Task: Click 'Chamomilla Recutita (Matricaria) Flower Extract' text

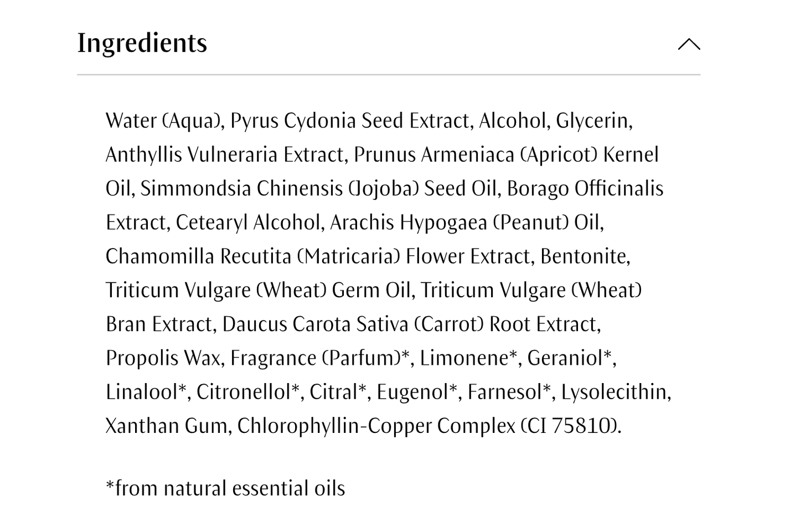Action: tap(319, 256)
